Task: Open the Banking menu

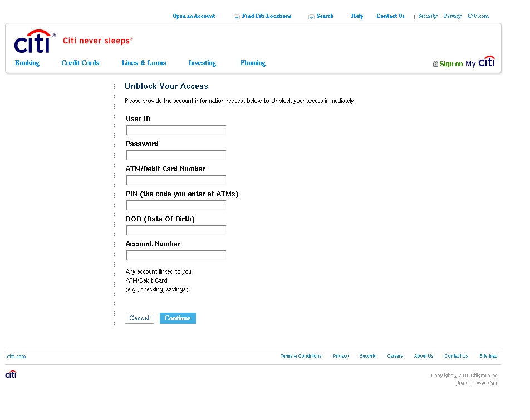Action: (x=27, y=63)
